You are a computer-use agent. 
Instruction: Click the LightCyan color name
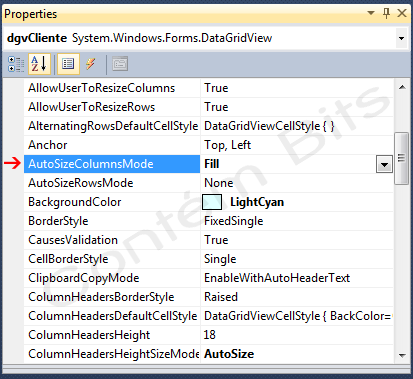click(x=257, y=202)
